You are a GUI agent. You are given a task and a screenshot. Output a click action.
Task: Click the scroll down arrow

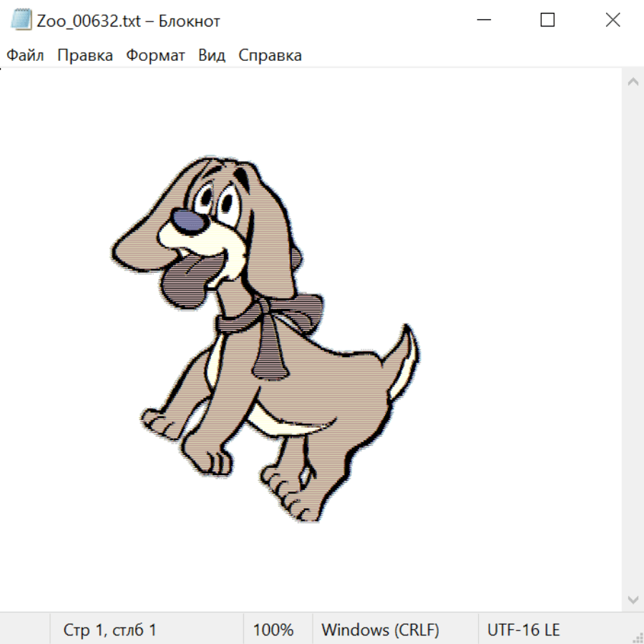click(x=633, y=599)
